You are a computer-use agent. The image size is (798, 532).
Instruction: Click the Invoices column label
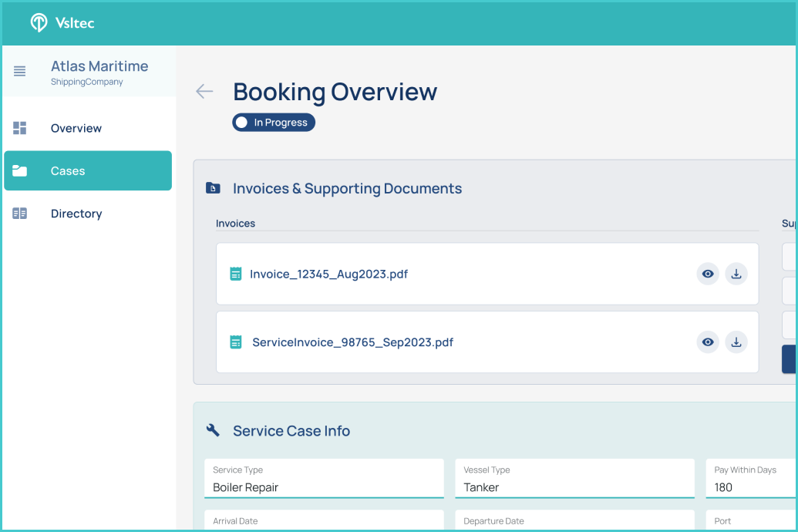235,224
